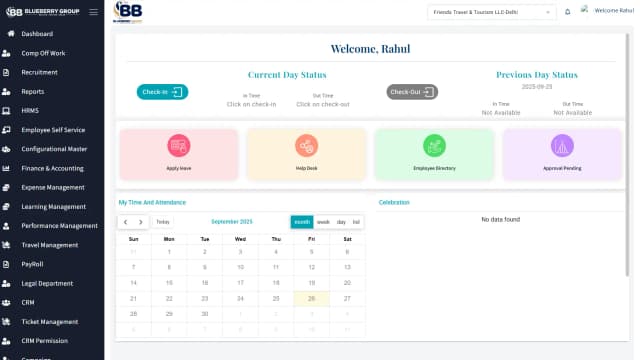
Task: Click the Travel Management icon
Action: [6, 245]
